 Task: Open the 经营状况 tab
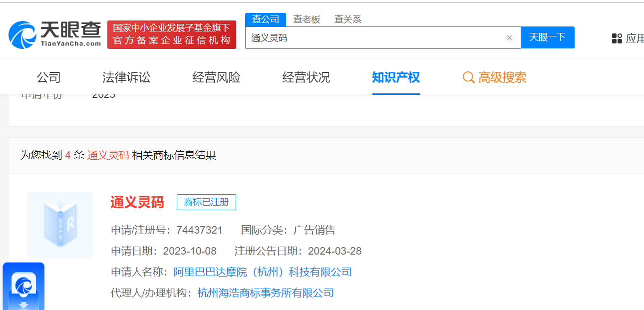click(306, 77)
